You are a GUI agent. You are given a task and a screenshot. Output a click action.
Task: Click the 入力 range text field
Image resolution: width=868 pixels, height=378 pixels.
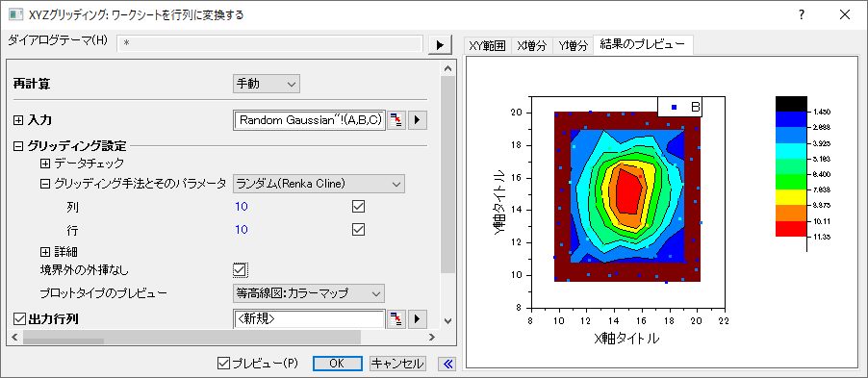tap(310, 120)
